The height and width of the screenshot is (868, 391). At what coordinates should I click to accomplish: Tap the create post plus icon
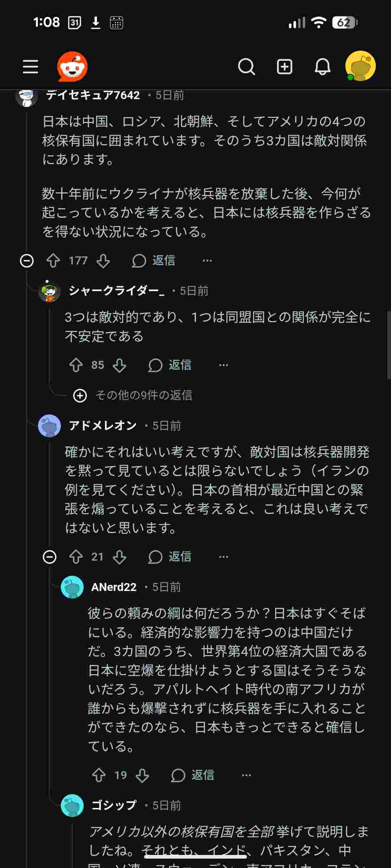coord(285,67)
